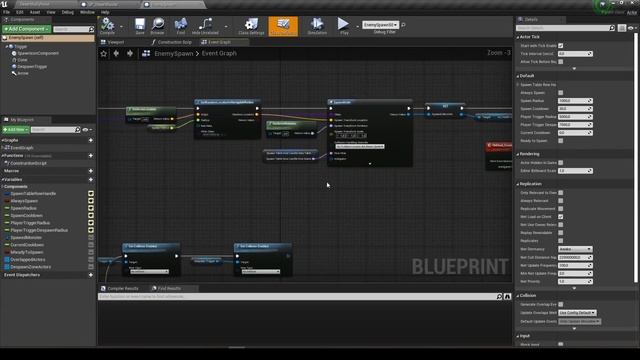Select EnemySpawn (self) root component
Image resolution: width=640 pixels, height=360 pixels.
coord(48,38)
